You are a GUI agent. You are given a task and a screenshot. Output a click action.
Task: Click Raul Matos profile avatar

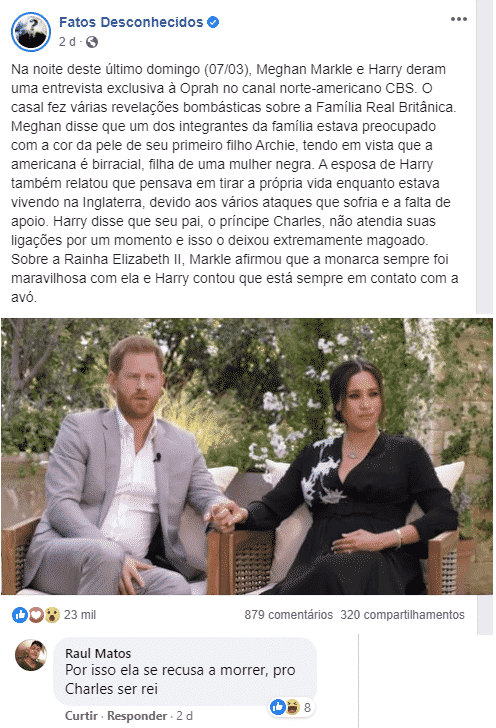[31, 655]
